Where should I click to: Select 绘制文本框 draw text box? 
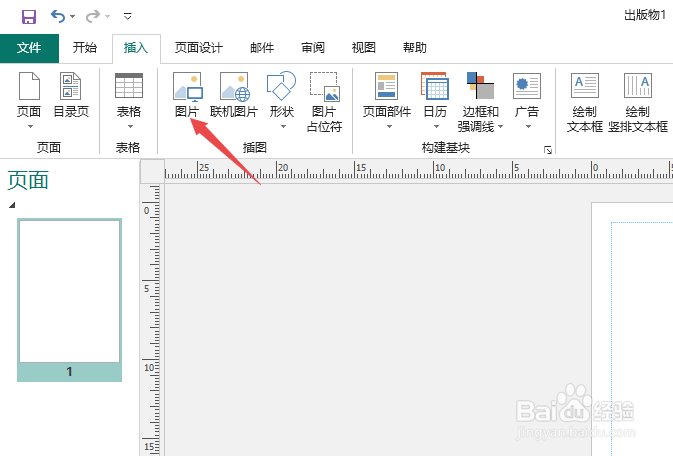tap(585, 102)
